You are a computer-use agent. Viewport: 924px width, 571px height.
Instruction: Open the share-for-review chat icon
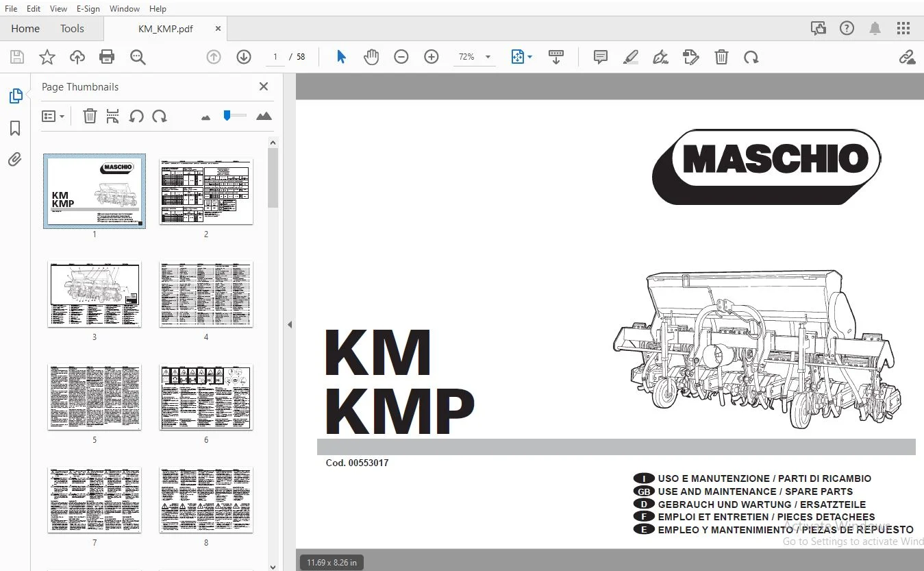819,29
